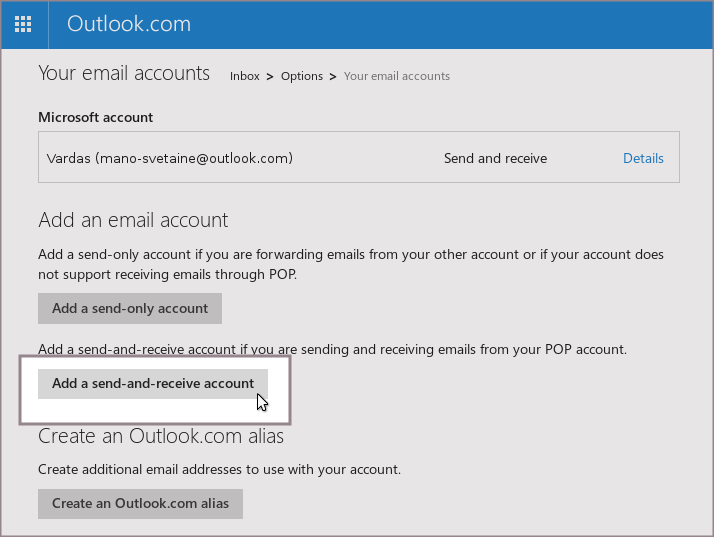Select the 'Your email accounts' breadcrumb item
714x537 pixels.
[x=396, y=76]
